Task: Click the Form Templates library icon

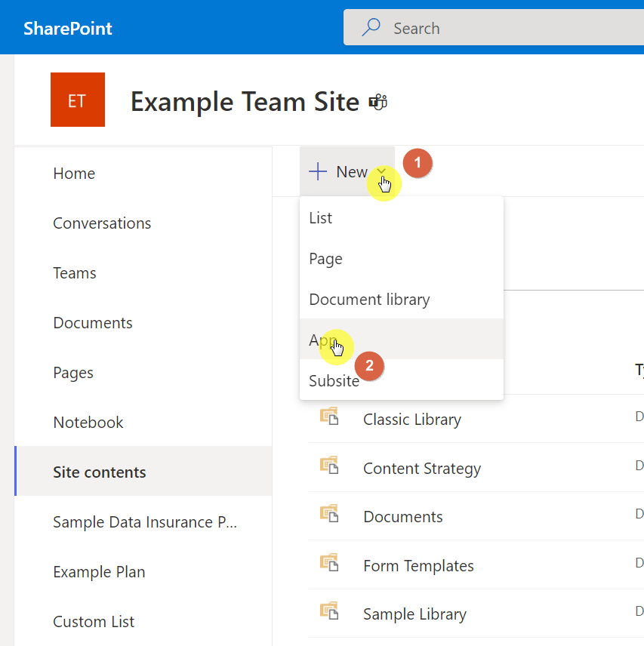Action: (329, 562)
